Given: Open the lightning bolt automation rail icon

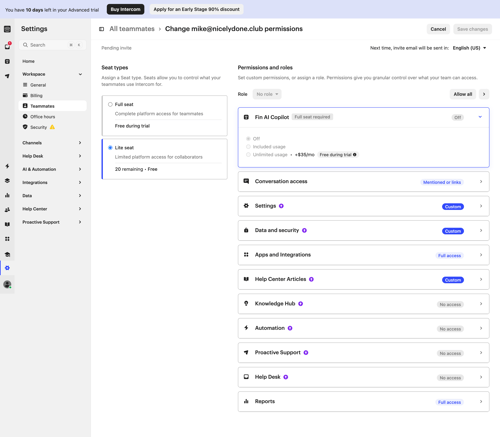Looking at the screenshot, I should pyautogui.click(x=7, y=166).
